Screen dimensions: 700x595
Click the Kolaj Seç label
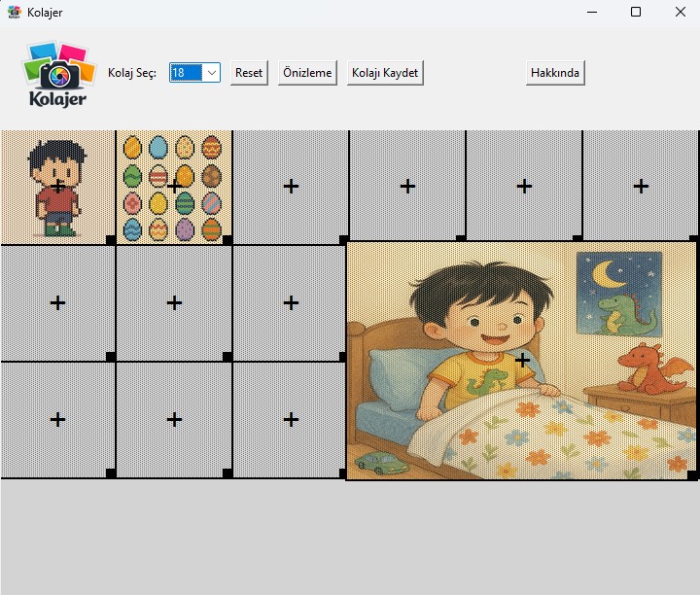pos(132,73)
